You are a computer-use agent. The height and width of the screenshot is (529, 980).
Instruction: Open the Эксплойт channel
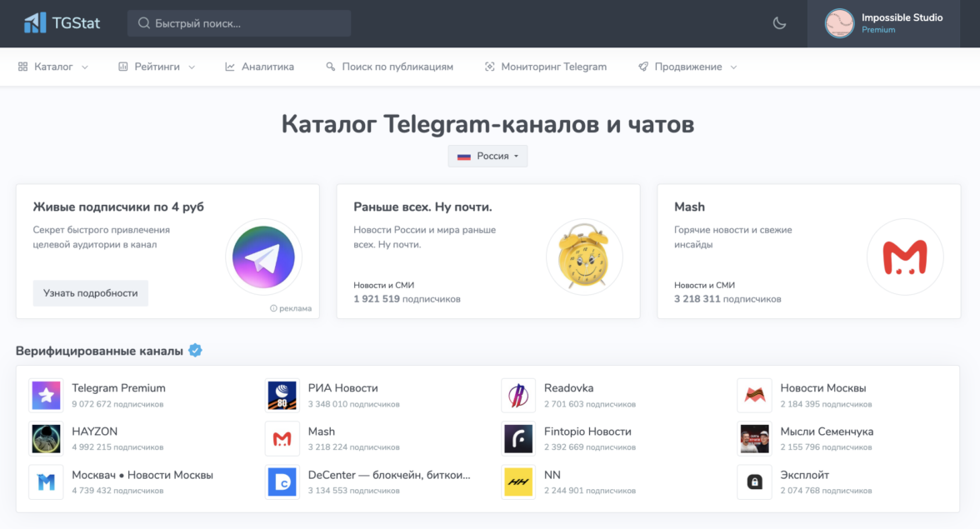click(x=804, y=475)
